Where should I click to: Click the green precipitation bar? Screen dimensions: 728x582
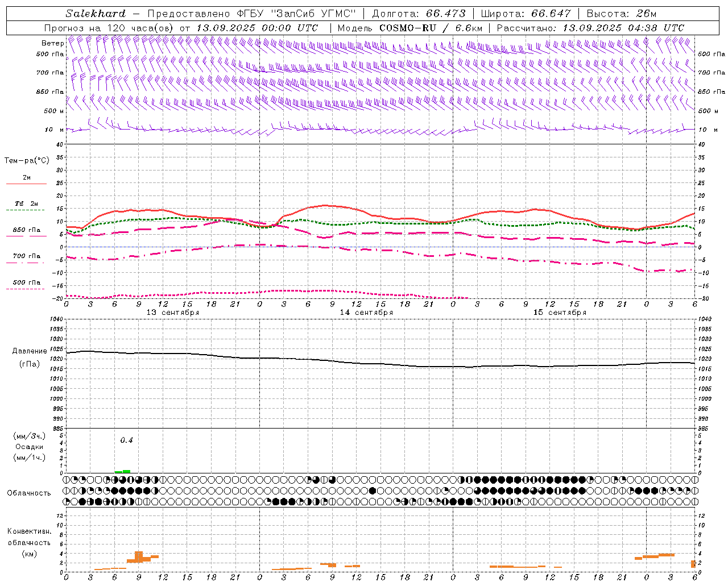(x=122, y=471)
